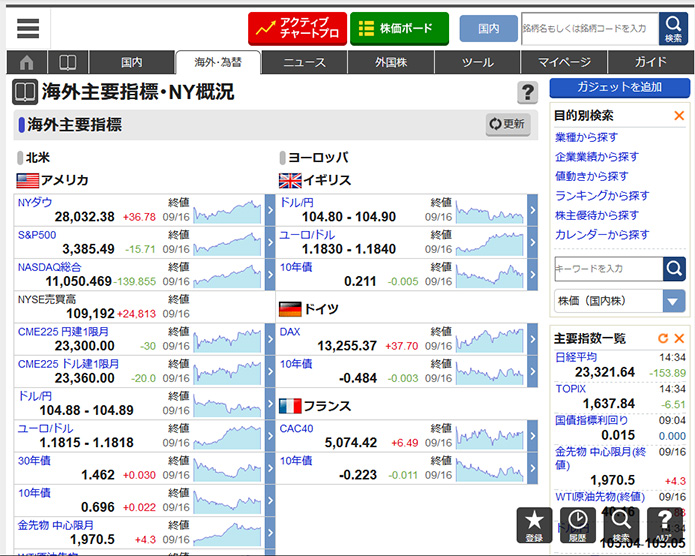Go to home tab icon
The width and height of the screenshot is (695, 556).
[27, 62]
